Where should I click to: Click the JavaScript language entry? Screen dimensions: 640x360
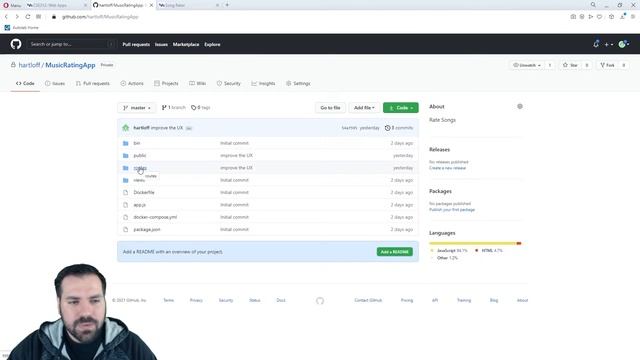449,251
